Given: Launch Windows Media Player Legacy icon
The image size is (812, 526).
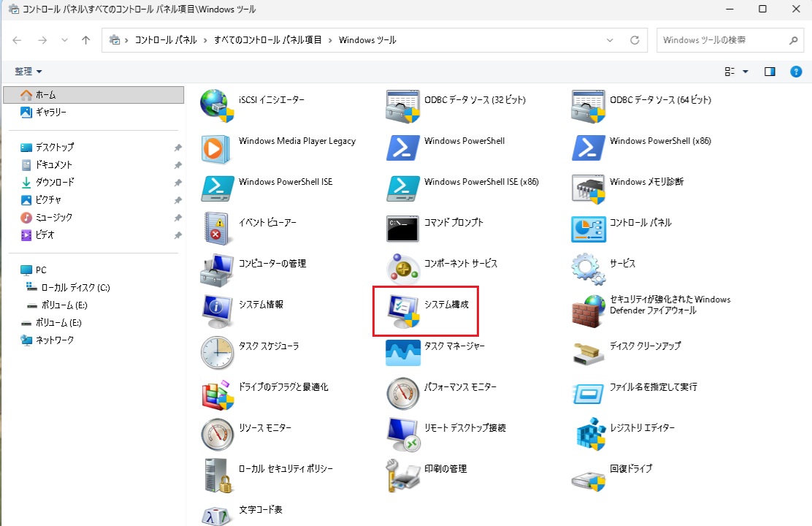Looking at the screenshot, I should (x=215, y=149).
